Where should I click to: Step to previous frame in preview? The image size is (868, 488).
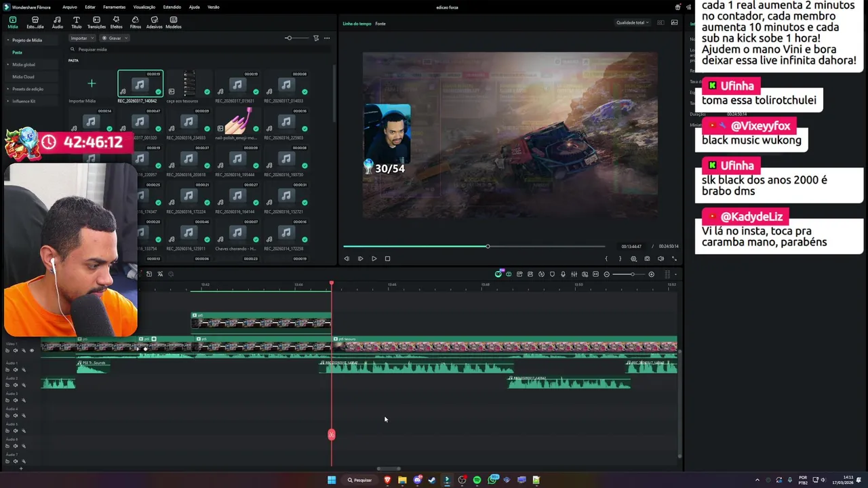tap(347, 258)
